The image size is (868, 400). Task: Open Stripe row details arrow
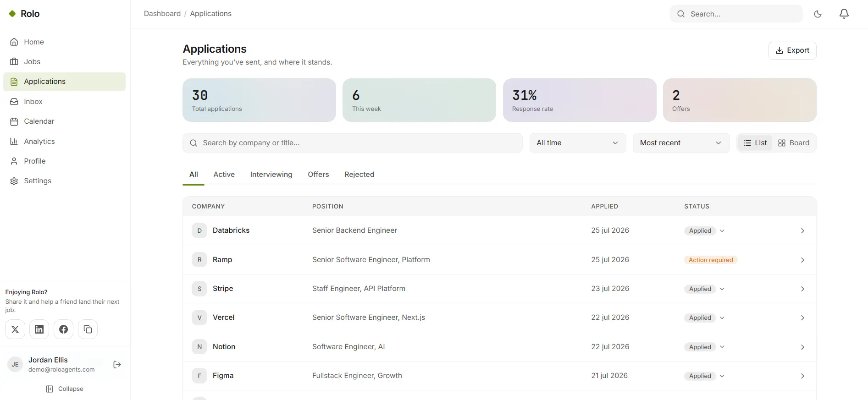tap(802, 289)
